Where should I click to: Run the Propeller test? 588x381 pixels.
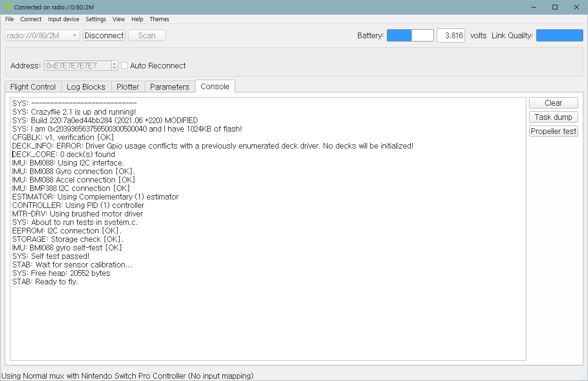[x=553, y=131]
